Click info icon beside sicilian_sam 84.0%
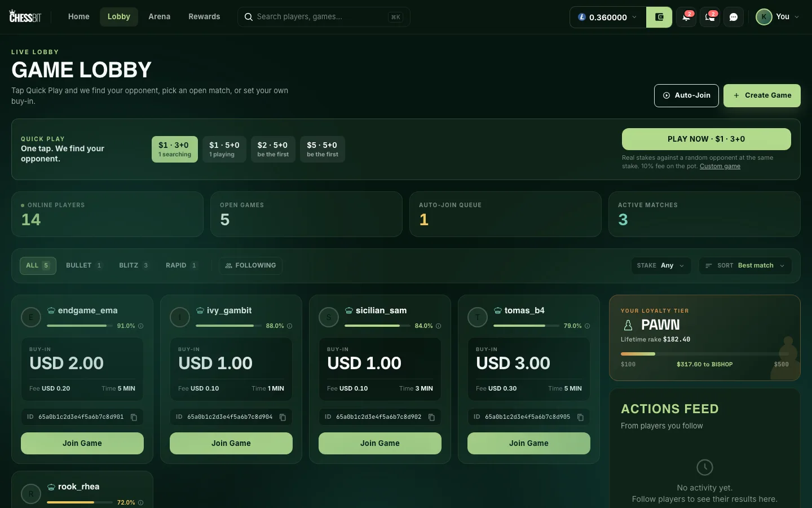 [439, 326]
